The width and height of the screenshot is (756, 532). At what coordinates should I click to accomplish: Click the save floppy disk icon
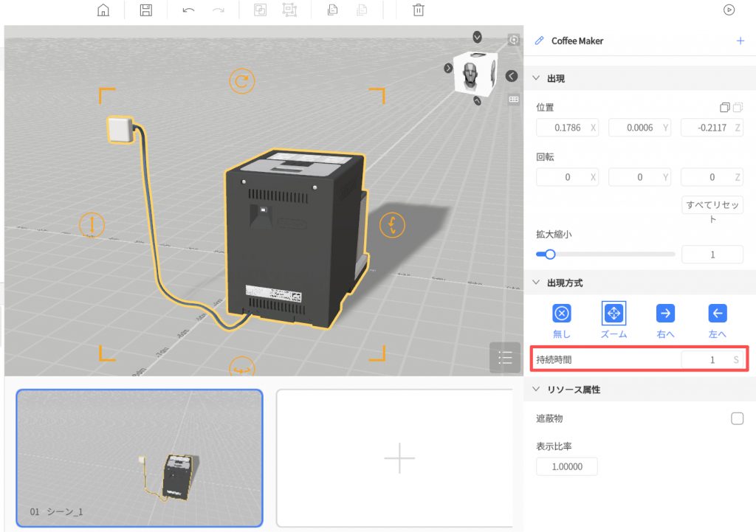pos(146,10)
